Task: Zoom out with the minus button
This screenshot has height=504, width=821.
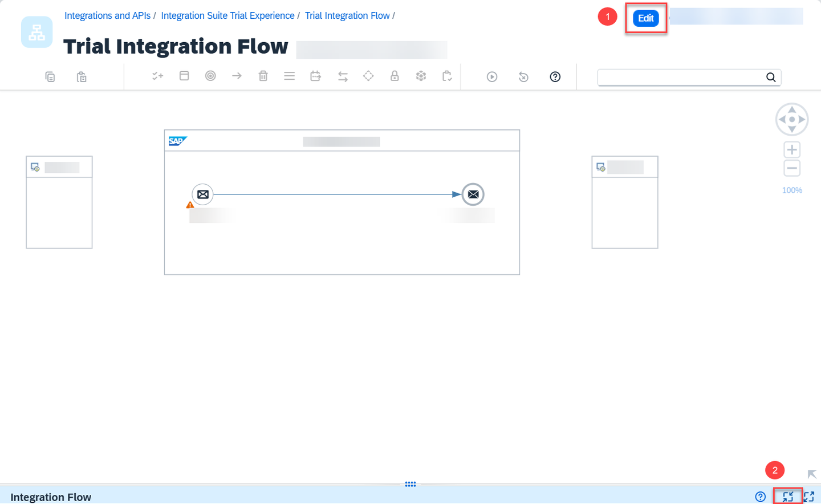Action: click(792, 168)
